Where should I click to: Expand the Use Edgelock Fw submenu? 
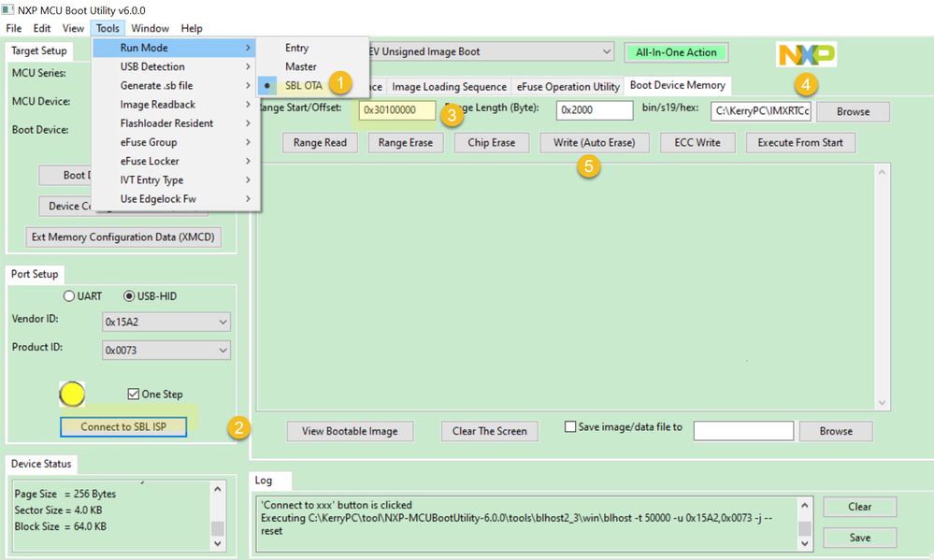177,199
